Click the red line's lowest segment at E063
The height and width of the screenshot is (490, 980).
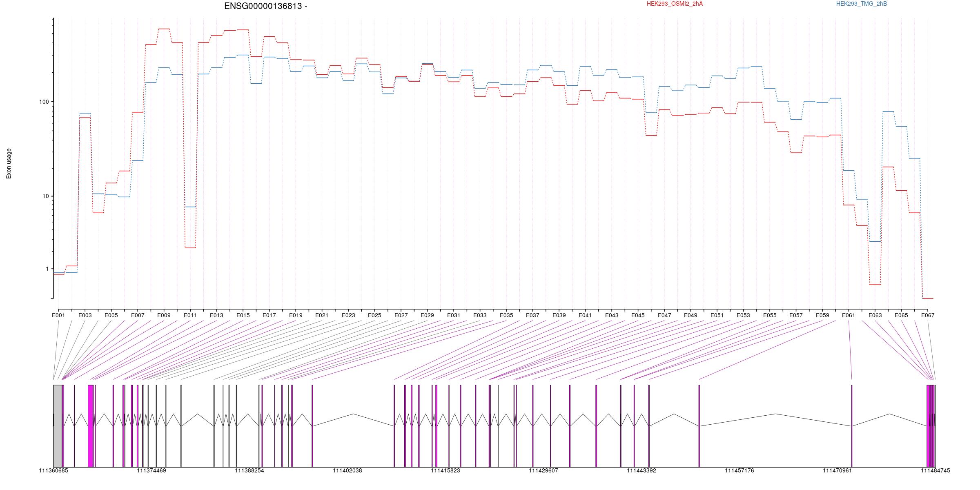(x=875, y=285)
